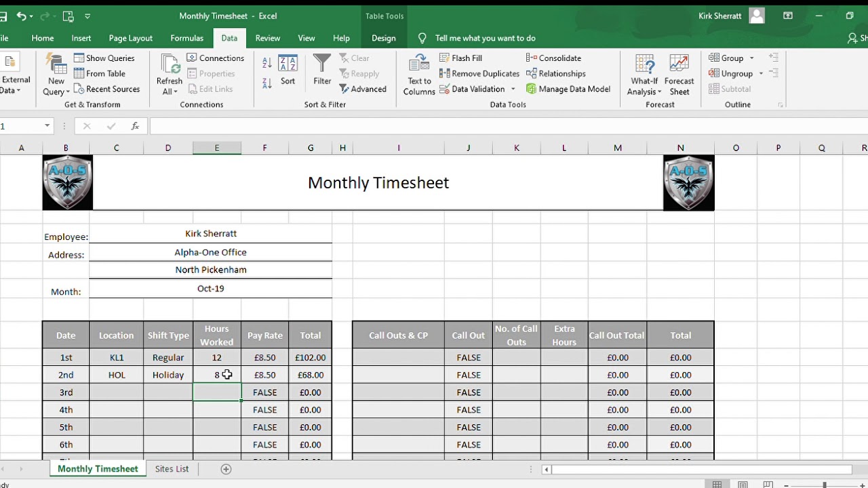Screen dimensions: 868x488
Task: Customize Quick Access Toolbar dropdown
Action: [87, 16]
